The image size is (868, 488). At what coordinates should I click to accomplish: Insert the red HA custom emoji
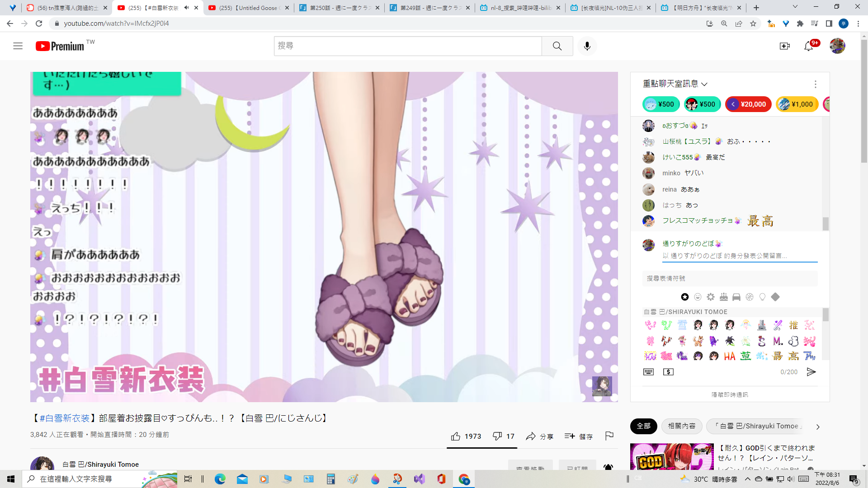pyautogui.click(x=729, y=357)
